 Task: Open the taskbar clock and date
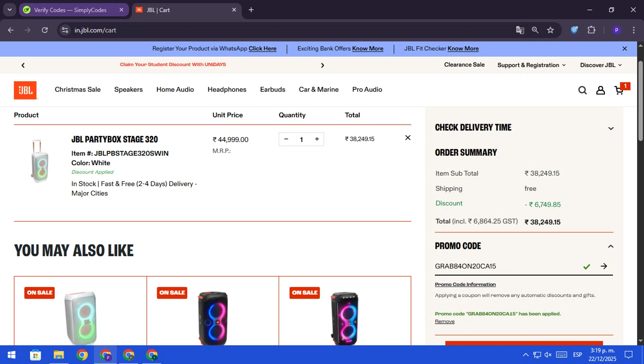click(602, 355)
